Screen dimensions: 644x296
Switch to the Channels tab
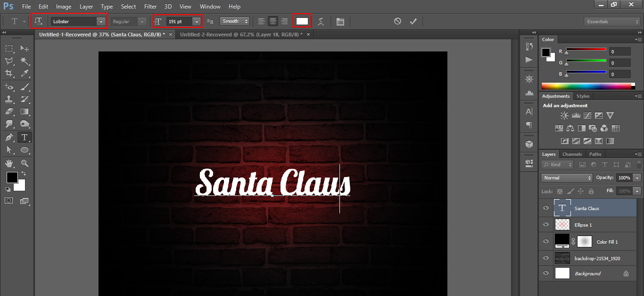tap(572, 154)
